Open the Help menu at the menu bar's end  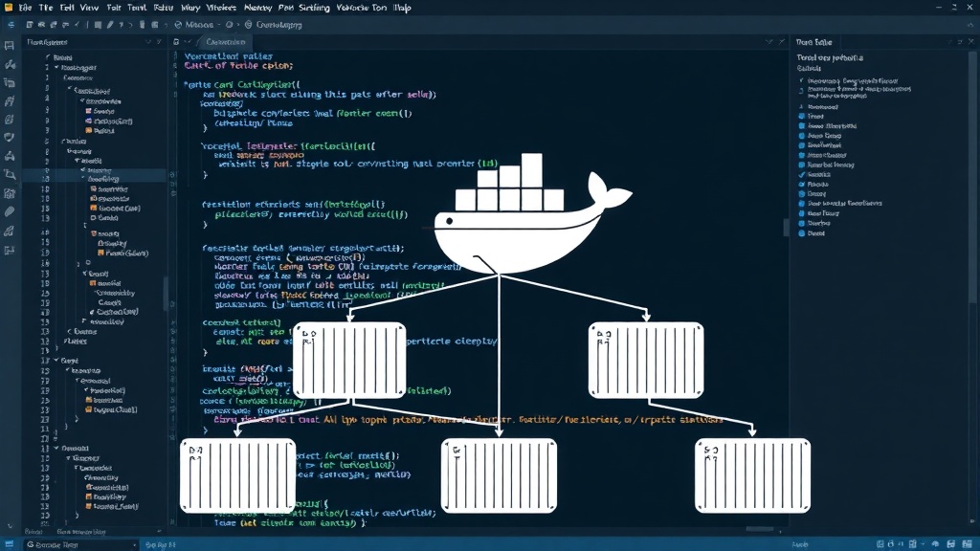point(403,8)
